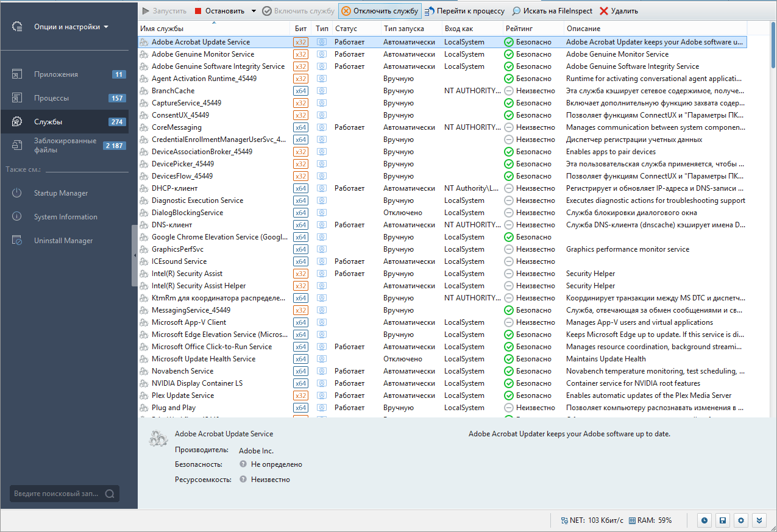The image size is (777, 532).
Task: Click the Опции и настройки logo icon
Action: click(17, 27)
